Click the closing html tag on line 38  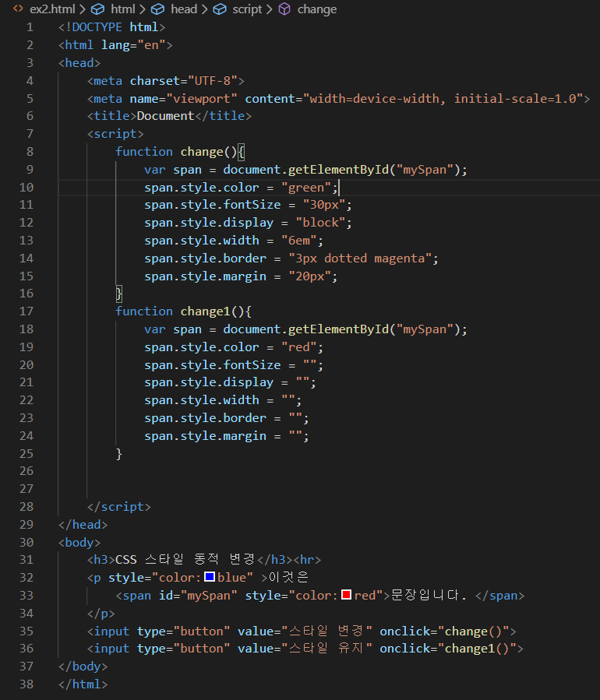click(83, 684)
